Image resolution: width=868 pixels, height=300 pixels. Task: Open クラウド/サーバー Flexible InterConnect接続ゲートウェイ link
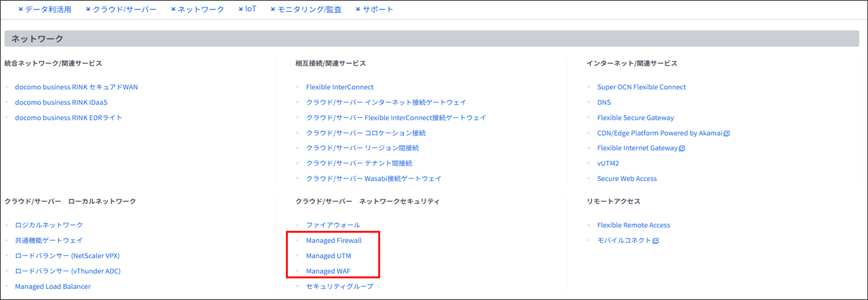tap(396, 118)
